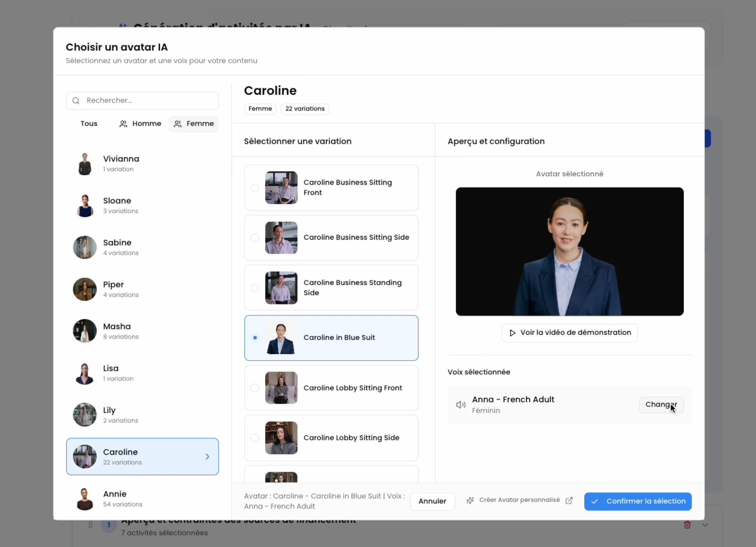Screen dimensions: 756x547
Task: Click Sabine's avatar picture
Action: [85, 247]
